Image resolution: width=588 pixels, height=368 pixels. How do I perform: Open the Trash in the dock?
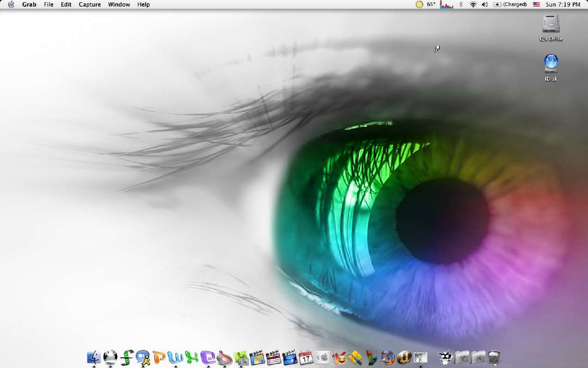click(x=494, y=358)
